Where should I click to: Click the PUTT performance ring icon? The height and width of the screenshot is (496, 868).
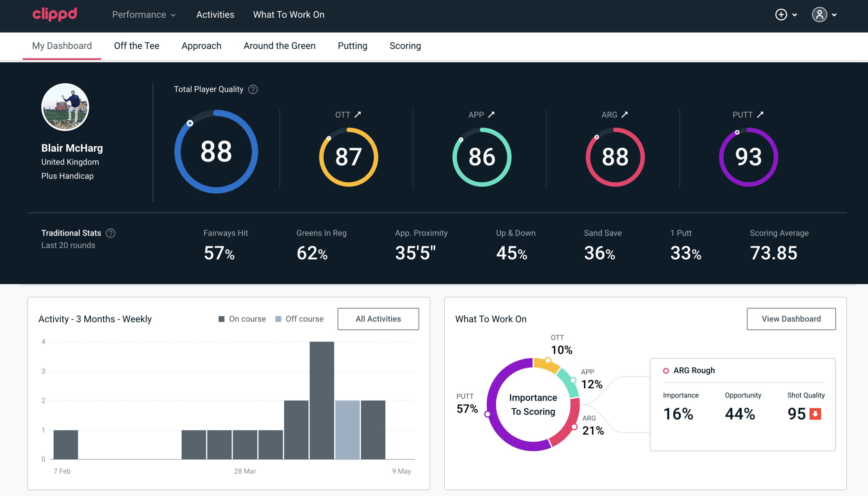748,156
